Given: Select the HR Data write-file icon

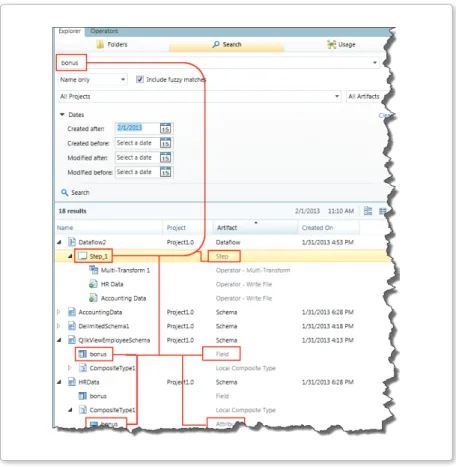Looking at the screenshot, I should tap(93, 284).
